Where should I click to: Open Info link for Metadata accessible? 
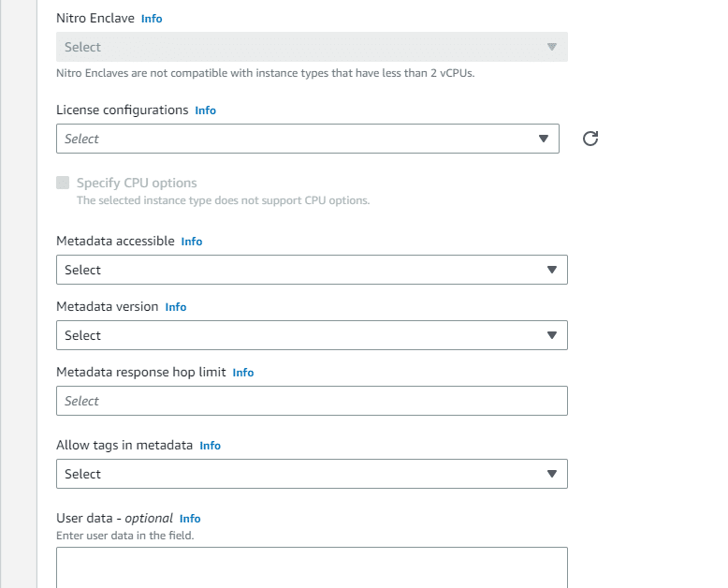(191, 242)
